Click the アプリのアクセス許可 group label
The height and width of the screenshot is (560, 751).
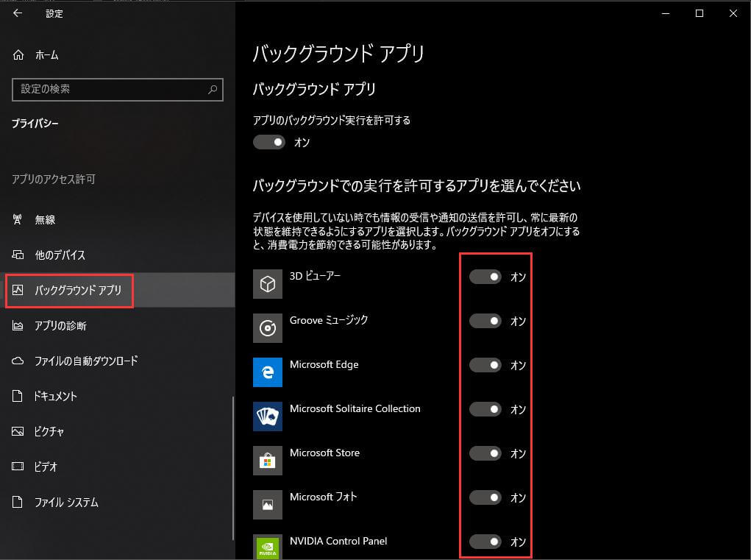[x=54, y=179]
